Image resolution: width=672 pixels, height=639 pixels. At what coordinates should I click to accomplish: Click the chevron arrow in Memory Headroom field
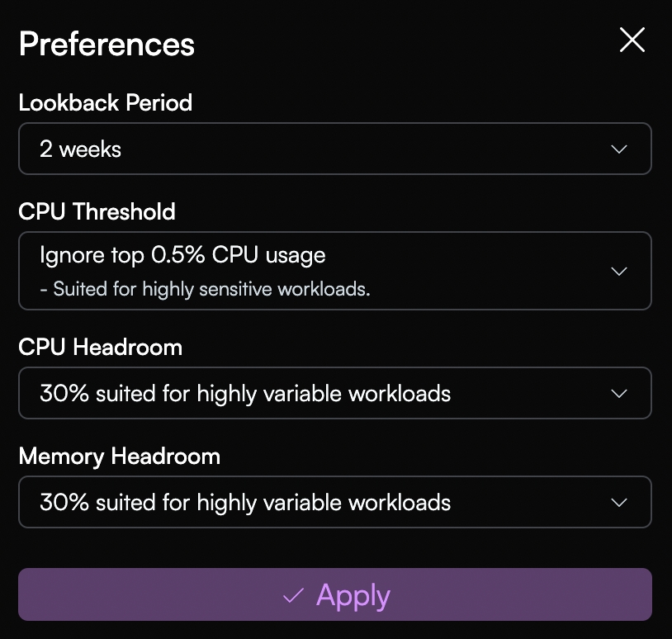coord(619,503)
